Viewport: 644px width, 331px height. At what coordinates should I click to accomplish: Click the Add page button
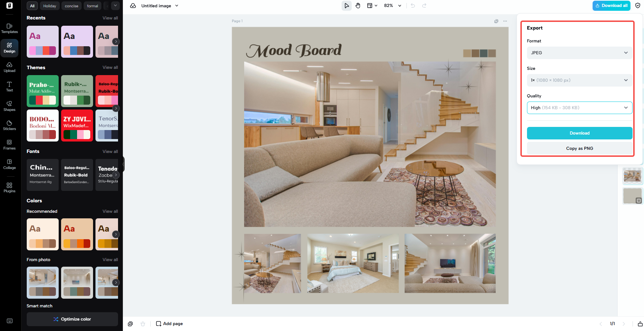point(169,324)
